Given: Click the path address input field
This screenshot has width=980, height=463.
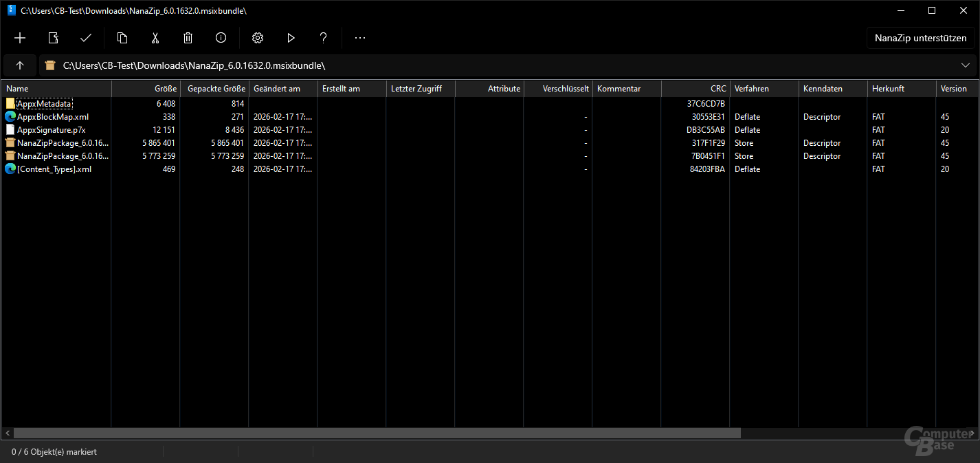Looking at the screenshot, I should point(481,65).
